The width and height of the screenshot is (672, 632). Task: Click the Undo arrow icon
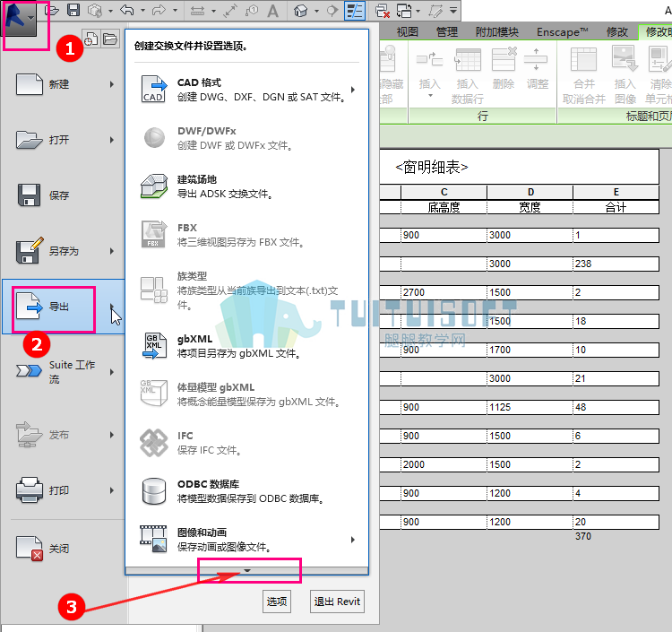click(127, 10)
